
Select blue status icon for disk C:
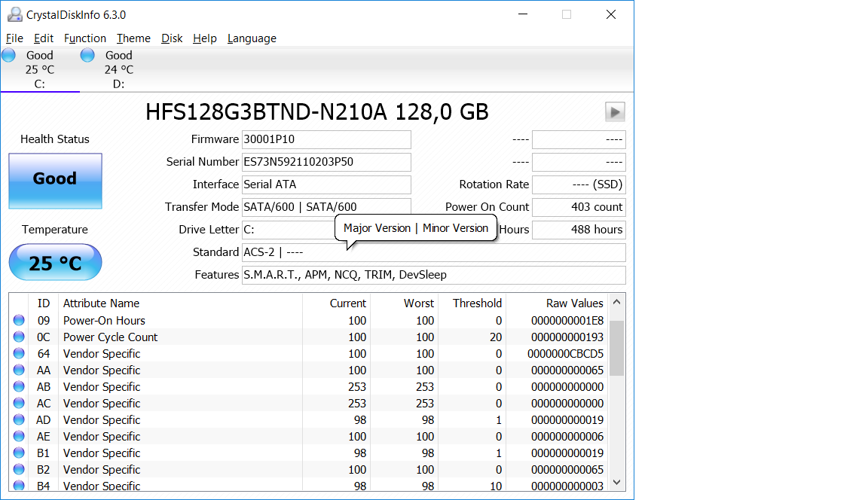9,55
